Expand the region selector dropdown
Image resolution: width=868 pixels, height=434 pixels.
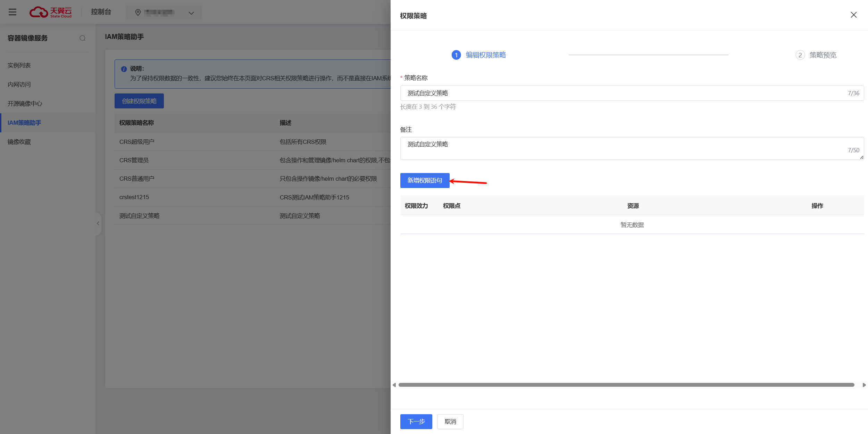coord(191,13)
